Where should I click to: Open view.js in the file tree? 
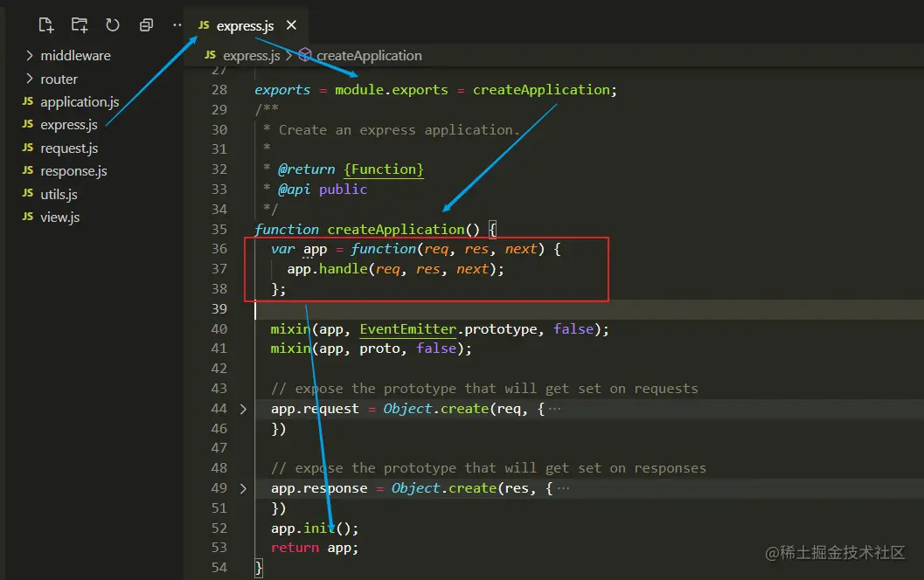(x=60, y=217)
